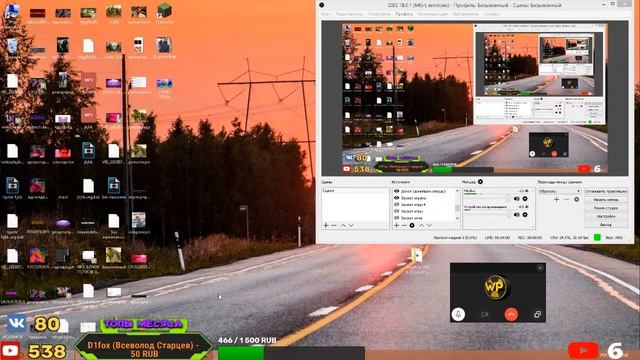Remove selected source with minus icon

pos(404,225)
